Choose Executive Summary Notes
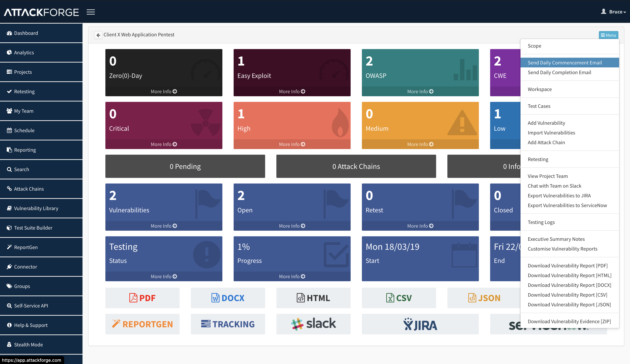 569,239
